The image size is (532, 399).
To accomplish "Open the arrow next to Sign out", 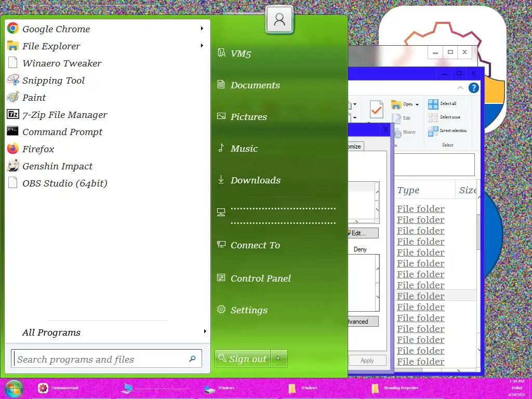I will point(279,358).
